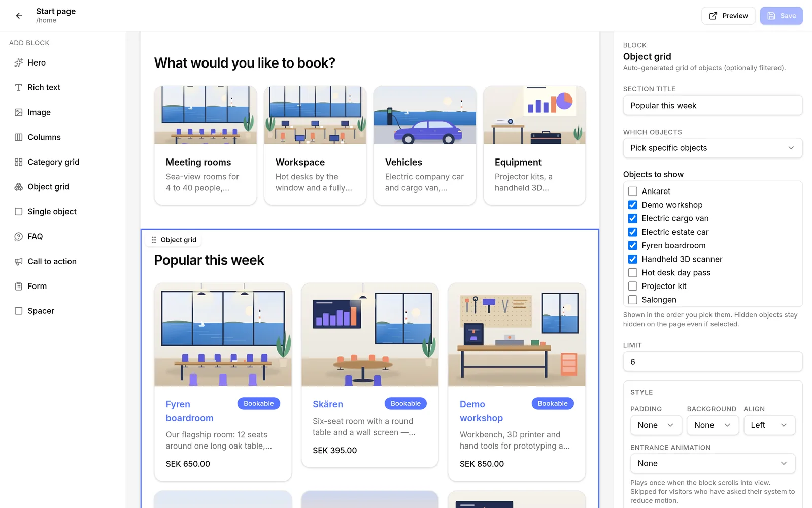Image resolution: width=812 pixels, height=508 pixels.
Task: Uncheck the Electric cargo van checkbox
Action: click(x=633, y=218)
